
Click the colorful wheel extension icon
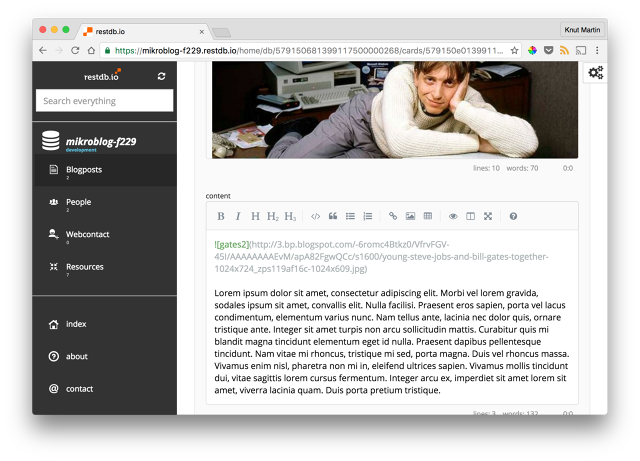532,50
